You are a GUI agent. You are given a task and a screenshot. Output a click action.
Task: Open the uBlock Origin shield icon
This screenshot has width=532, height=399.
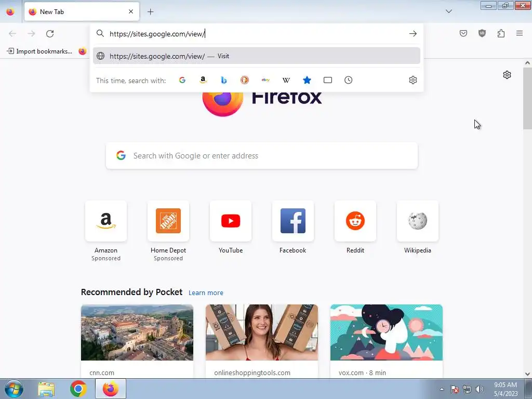[x=482, y=33]
